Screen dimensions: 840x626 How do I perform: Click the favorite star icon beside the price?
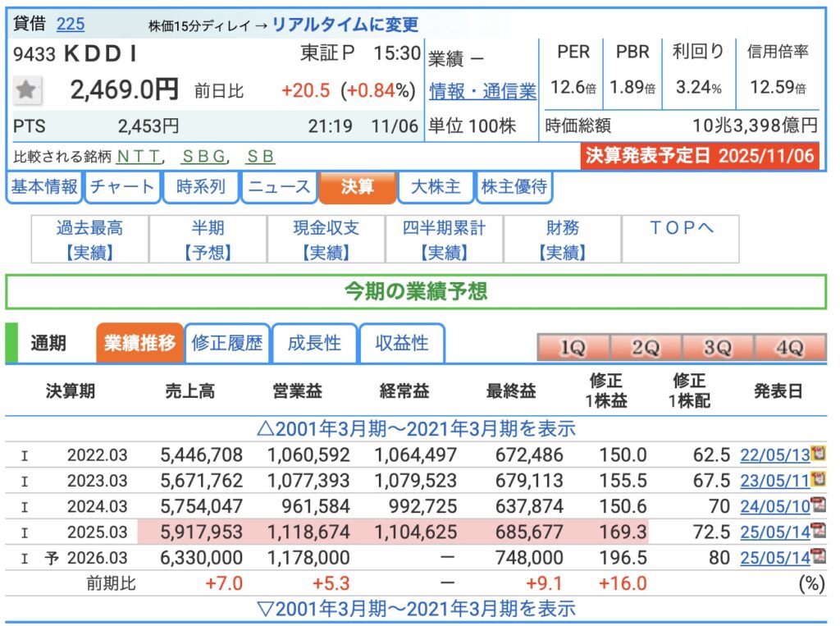coord(27,90)
